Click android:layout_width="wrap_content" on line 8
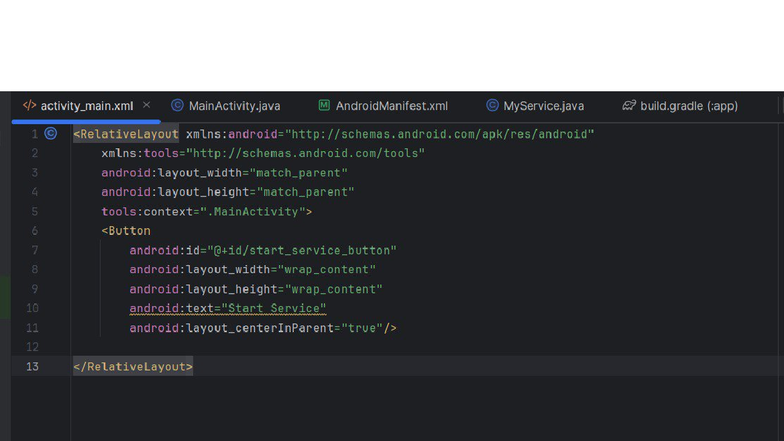Viewport: 784px width, 441px height. (x=252, y=270)
